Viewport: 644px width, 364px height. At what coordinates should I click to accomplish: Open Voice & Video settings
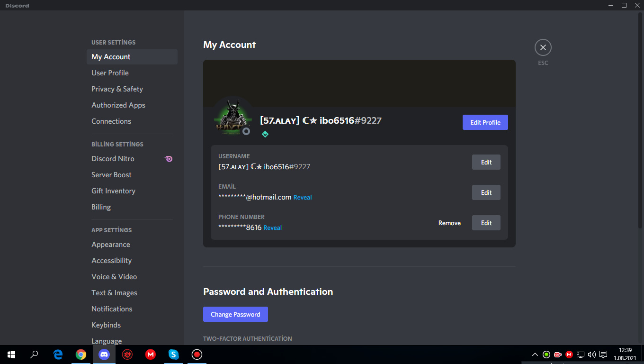click(132, 277)
